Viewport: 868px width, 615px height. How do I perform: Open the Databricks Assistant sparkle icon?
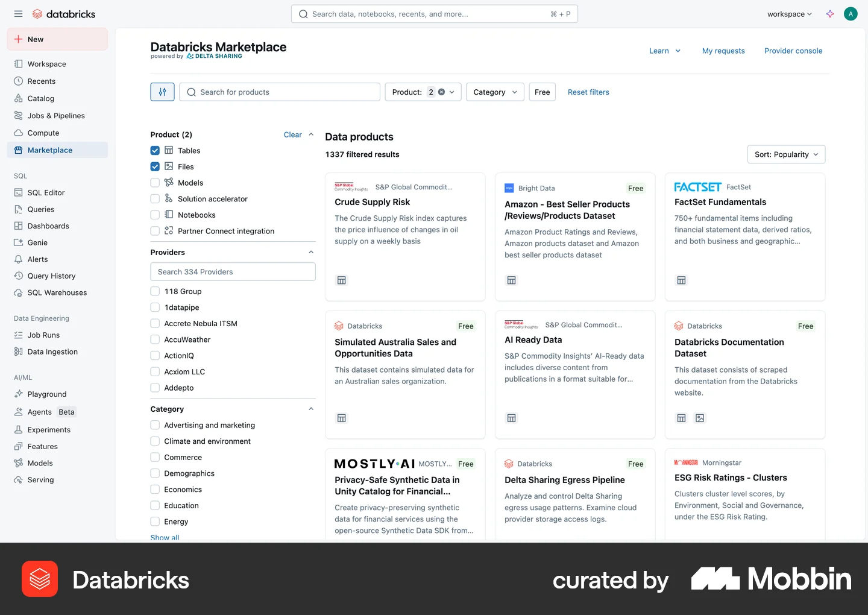pyautogui.click(x=830, y=14)
